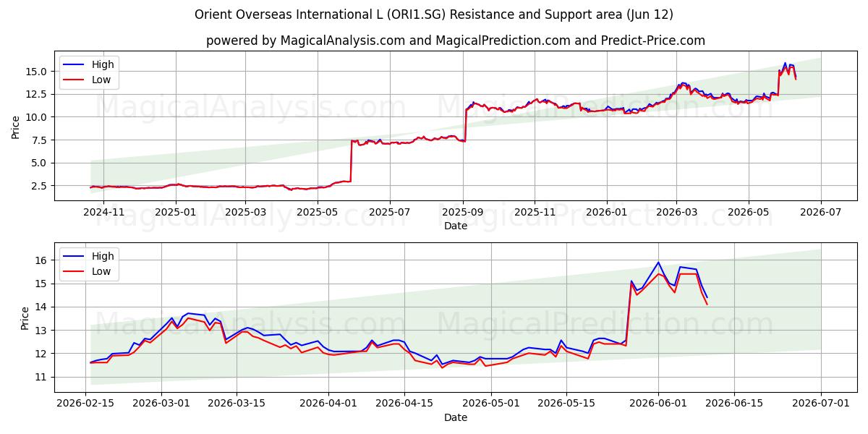Click the '2026-03-01' date tick
Screen dimensions: 868x434
point(161,404)
